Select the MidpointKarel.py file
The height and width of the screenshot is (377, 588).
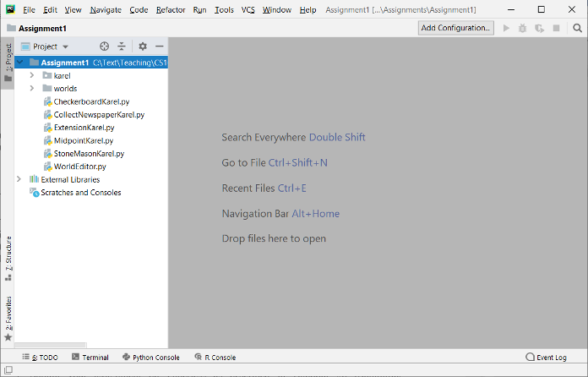point(83,140)
